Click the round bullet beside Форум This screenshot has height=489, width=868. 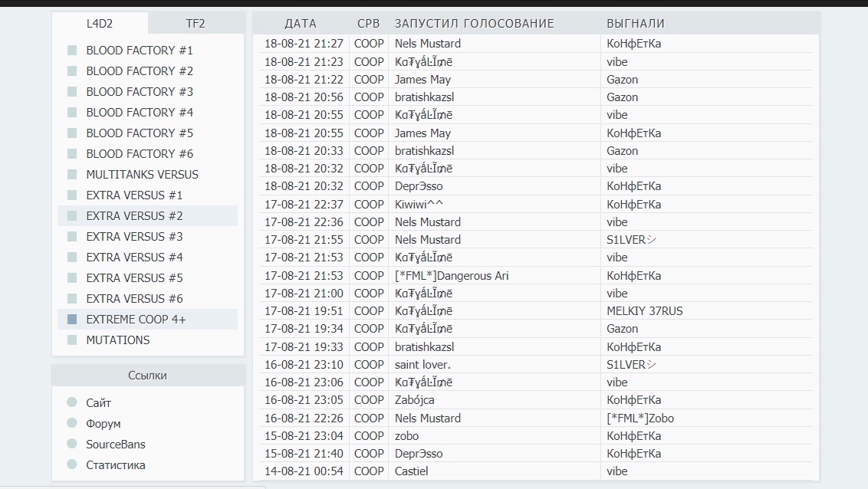(x=72, y=423)
